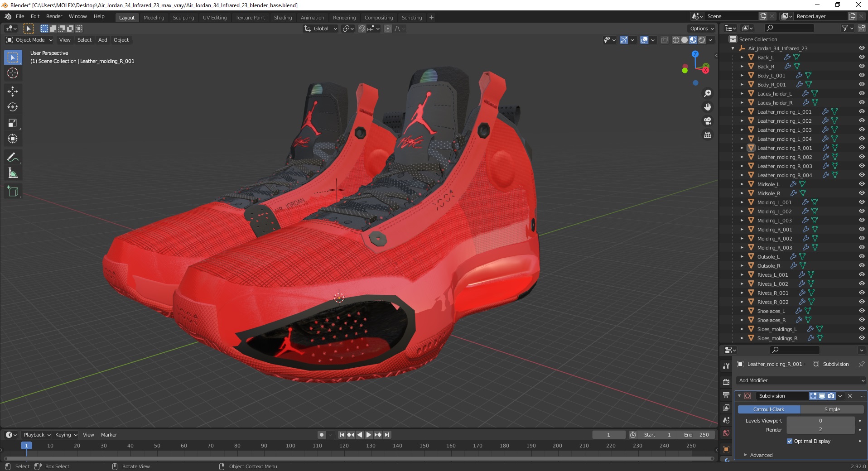Open the File menu
The width and height of the screenshot is (868, 471).
20,16
